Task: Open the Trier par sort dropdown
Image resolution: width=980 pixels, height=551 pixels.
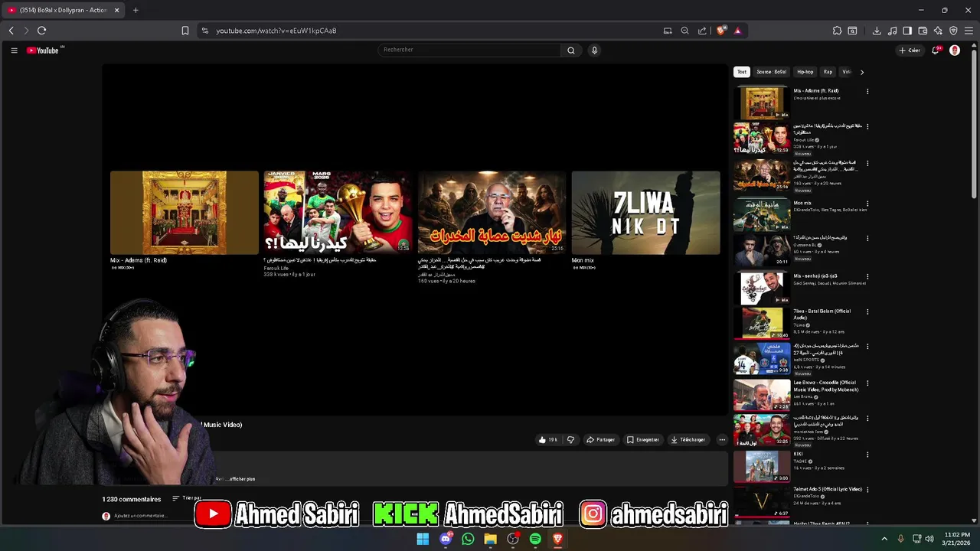Action: 186,498
